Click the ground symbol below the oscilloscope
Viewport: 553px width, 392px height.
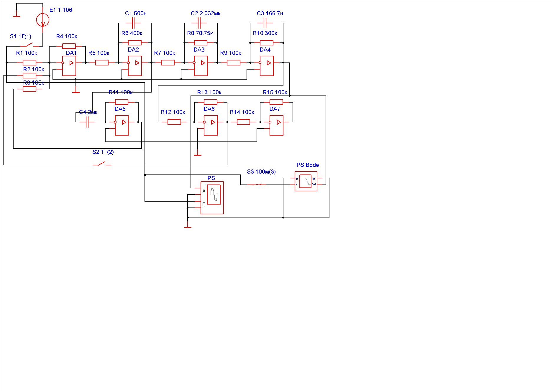tap(188, 225)
